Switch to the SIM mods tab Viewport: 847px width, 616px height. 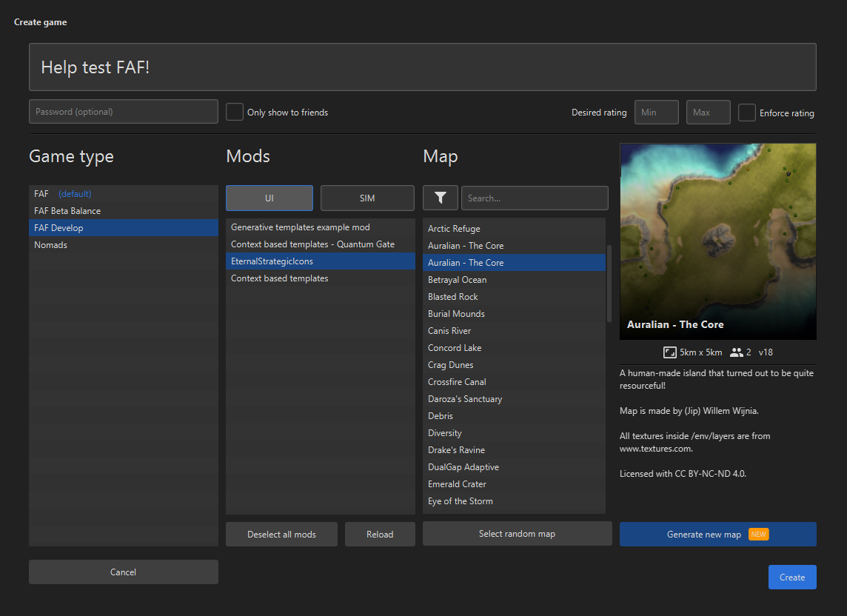coord(367,198)
